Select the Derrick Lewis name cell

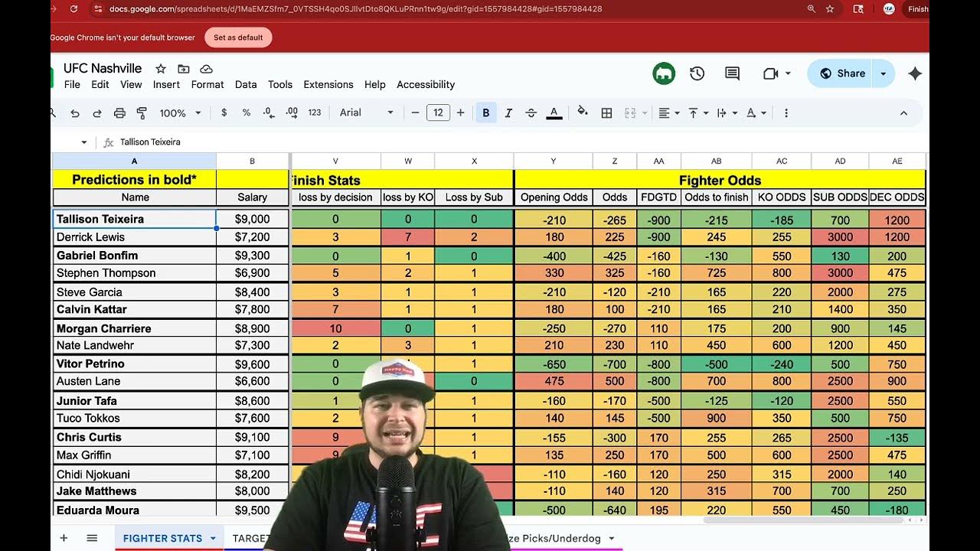coord(134,237)
